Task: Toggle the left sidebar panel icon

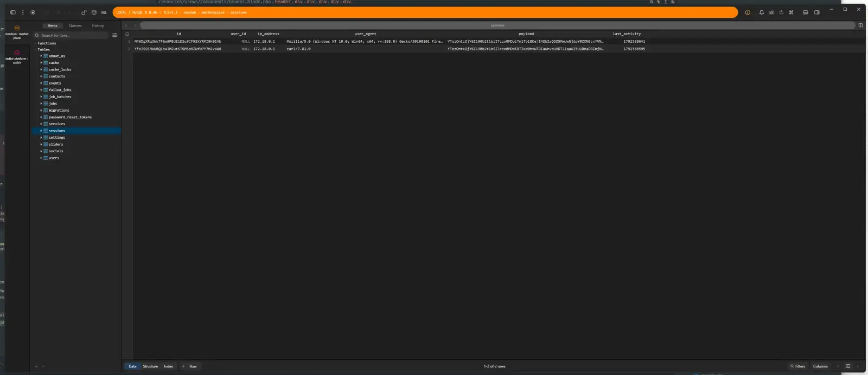Action: pyautogui.click(x=13, y=12)
